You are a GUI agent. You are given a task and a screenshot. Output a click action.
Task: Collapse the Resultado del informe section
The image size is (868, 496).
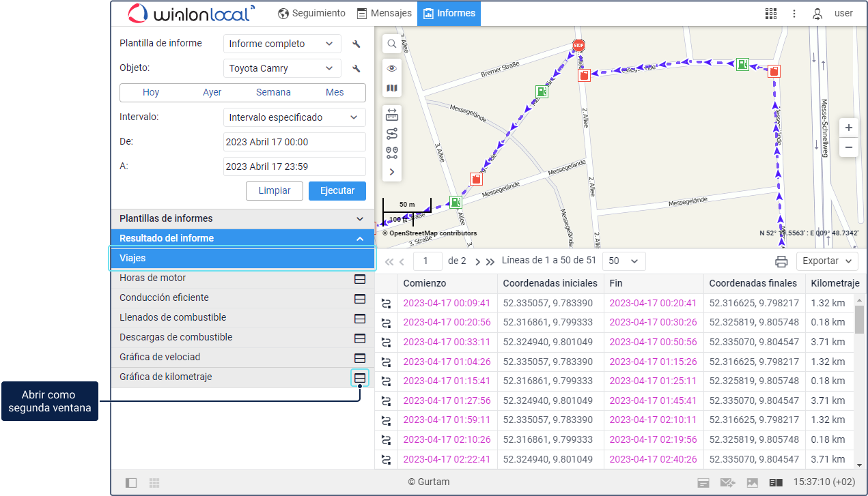click(242, 239)
